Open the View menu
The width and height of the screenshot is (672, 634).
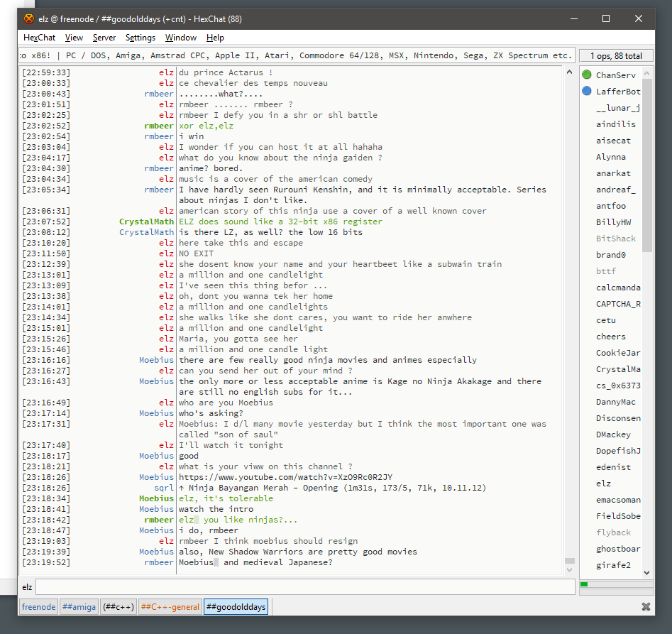(74, 38)
